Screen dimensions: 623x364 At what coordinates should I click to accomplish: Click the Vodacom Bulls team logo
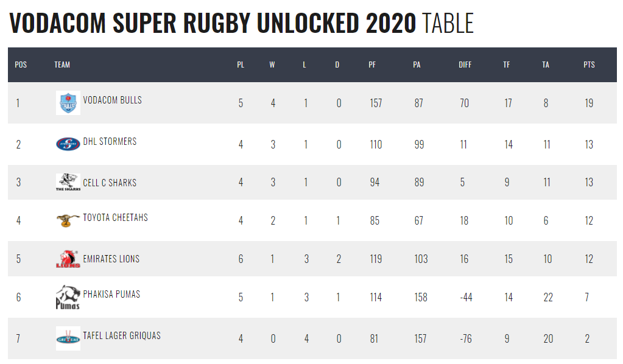coord(68,103)
